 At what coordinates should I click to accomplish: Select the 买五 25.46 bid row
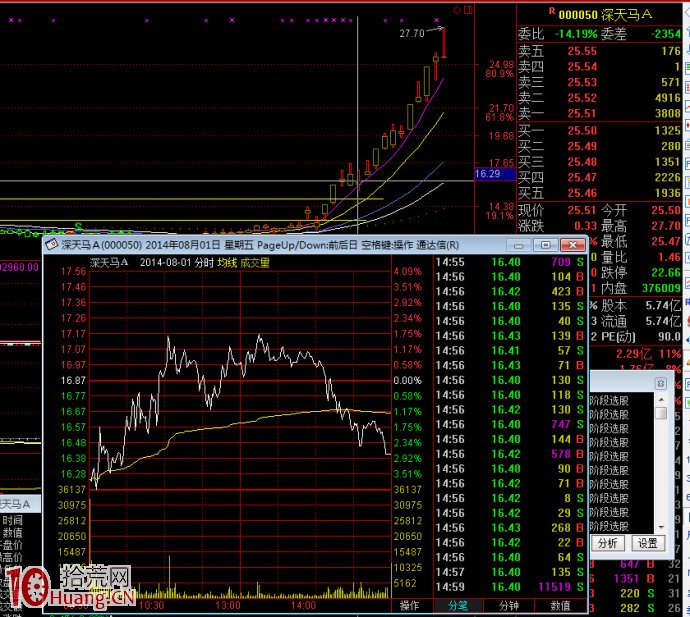tap(599, 193)
